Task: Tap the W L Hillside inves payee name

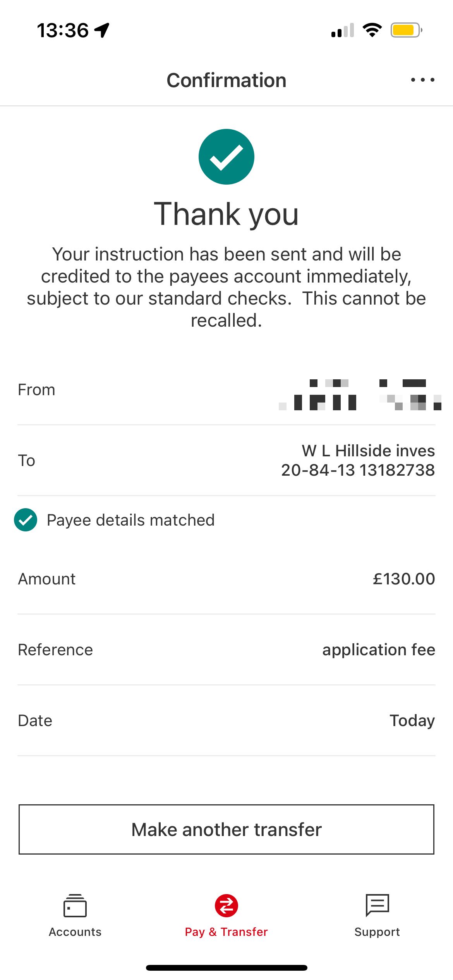Action: click(x=368, y=451)
